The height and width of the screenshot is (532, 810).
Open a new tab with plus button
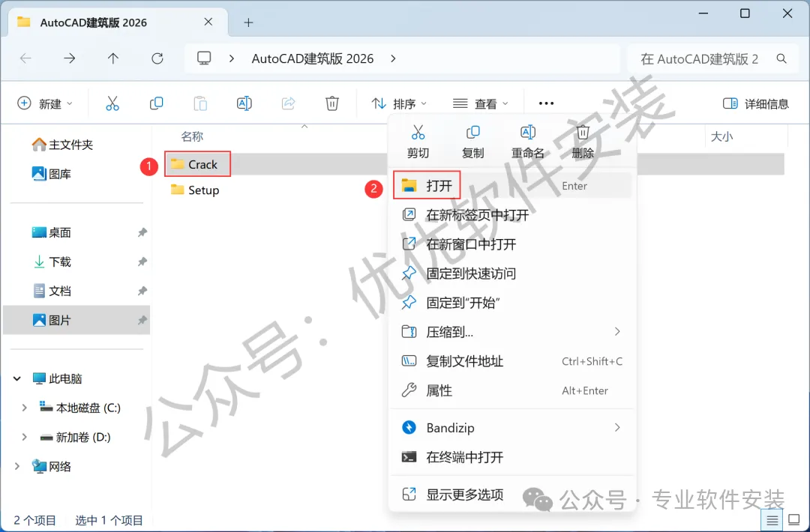pos(248,22)
